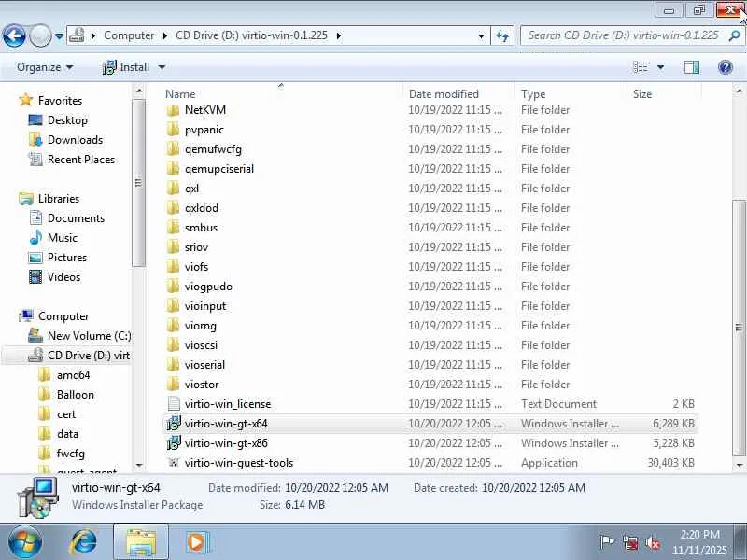The height and width of the screenshot is (560, 747).
Task: Select the vioscsi folder
Action: [201, 344]
